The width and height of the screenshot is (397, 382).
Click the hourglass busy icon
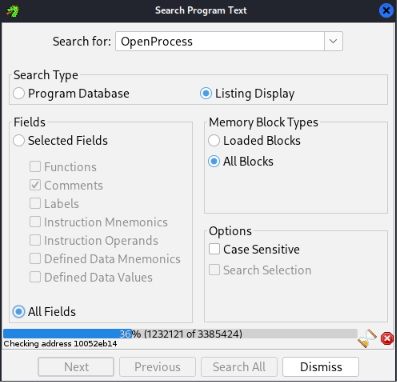(367, 338)
